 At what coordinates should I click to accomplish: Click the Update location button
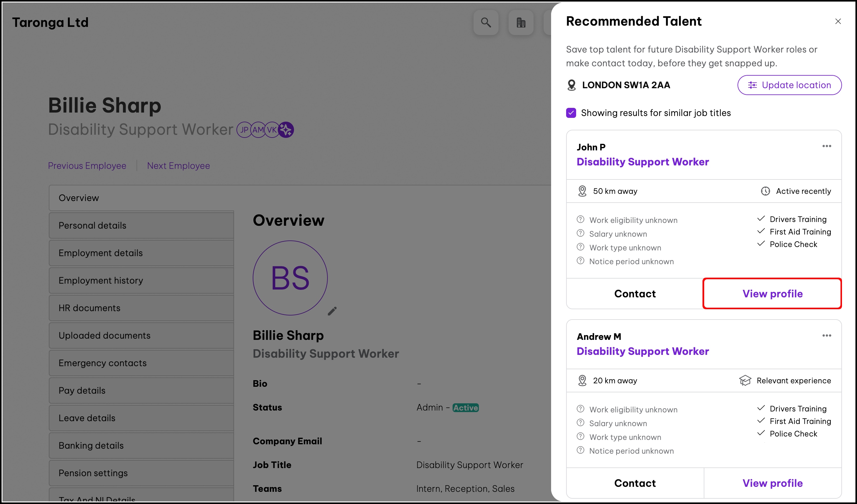tap(789, 85)
